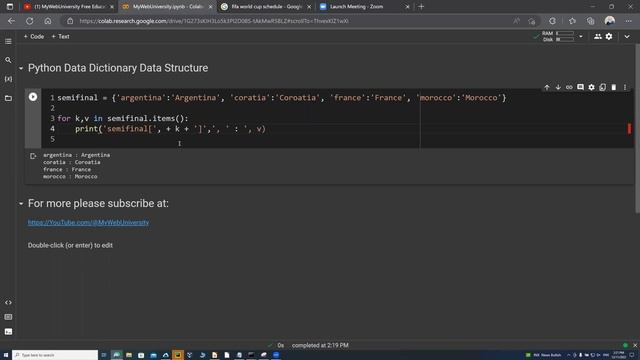
Task: Move cell down with arrow icon
Action: click(x=558, y=87)
